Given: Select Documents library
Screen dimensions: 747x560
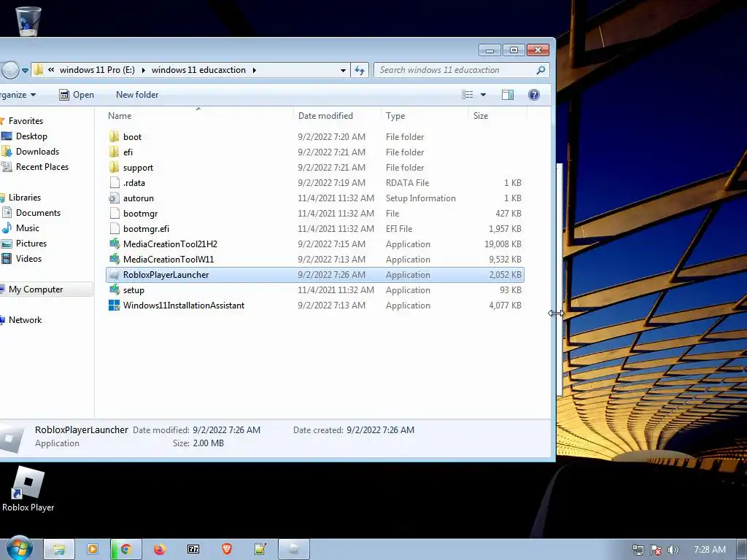Looking at the screenshot, I should (38, 213).
